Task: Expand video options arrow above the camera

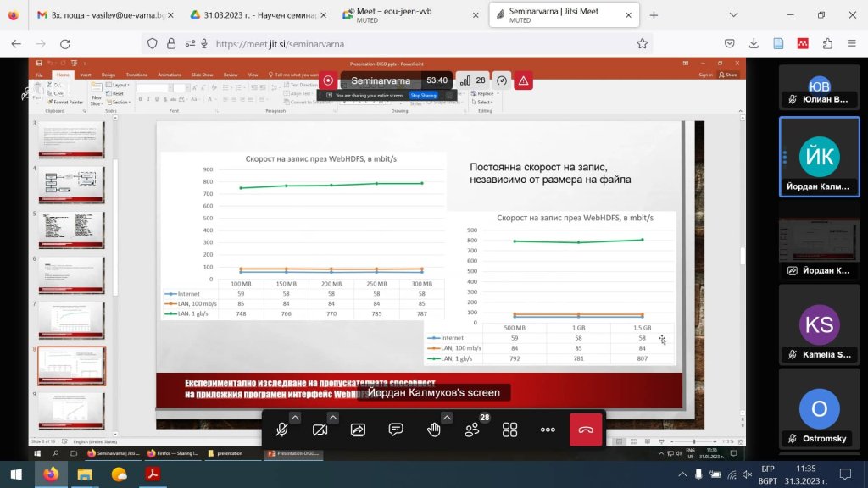Action: [332, 418]
